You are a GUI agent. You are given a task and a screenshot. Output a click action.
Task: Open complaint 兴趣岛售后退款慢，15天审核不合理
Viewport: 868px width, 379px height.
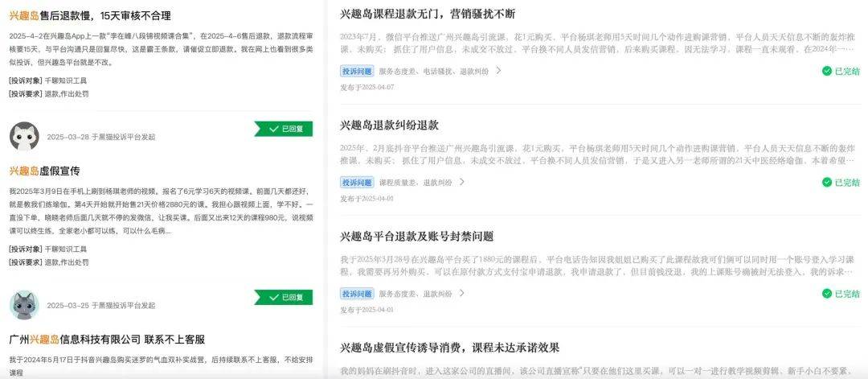[90, 16]
